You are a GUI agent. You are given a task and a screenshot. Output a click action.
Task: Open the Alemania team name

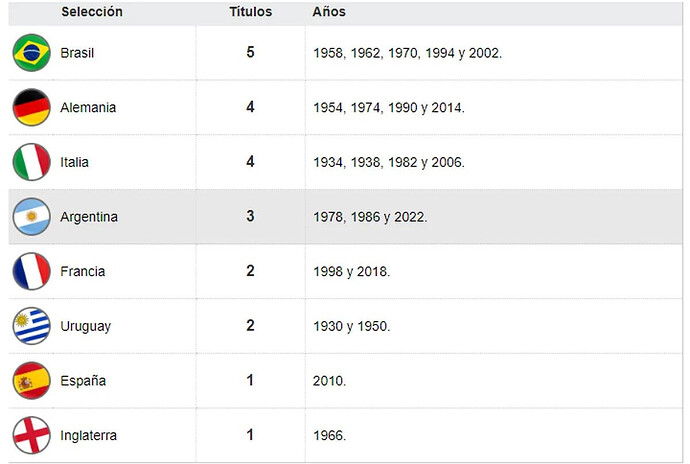click(88, 107)
